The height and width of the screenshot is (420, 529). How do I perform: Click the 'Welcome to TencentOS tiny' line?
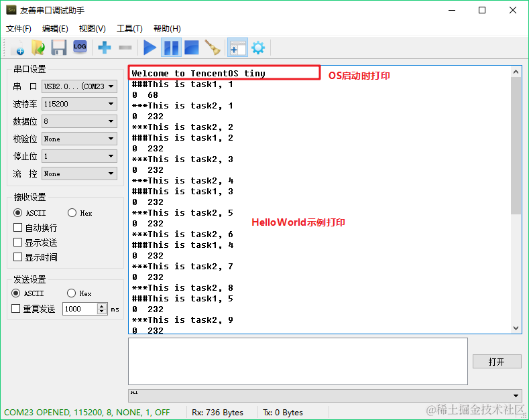click(x=198, y=74)
